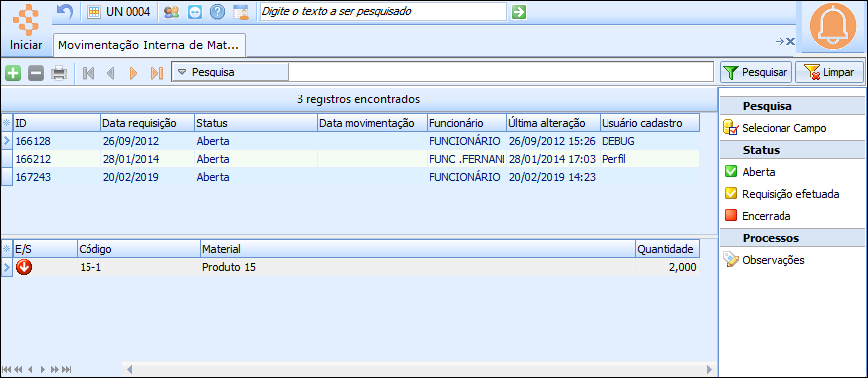Add a new record with green plus
The height and width of the screenshot is (378, 868).
(x=13, y=73)
